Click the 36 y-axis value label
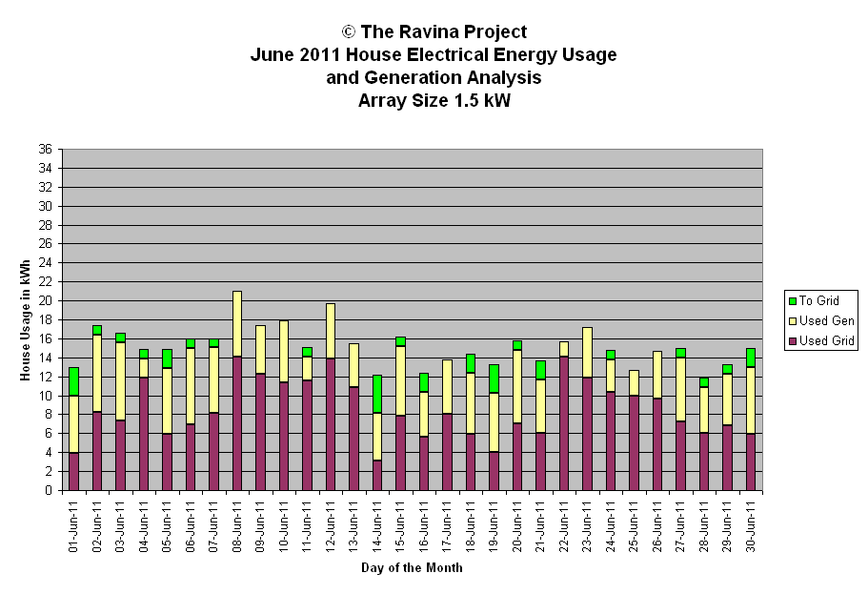Image resolution: width=868 pixels, height=594 pixels. 46,149
